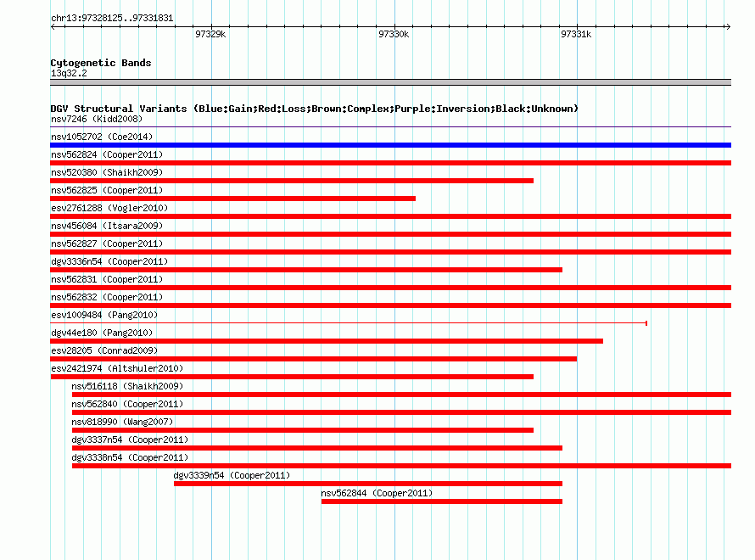Screen dimensions: 755x560
Task: Select the esv2761288 red loss bar
Action: [x=390, y=216]
